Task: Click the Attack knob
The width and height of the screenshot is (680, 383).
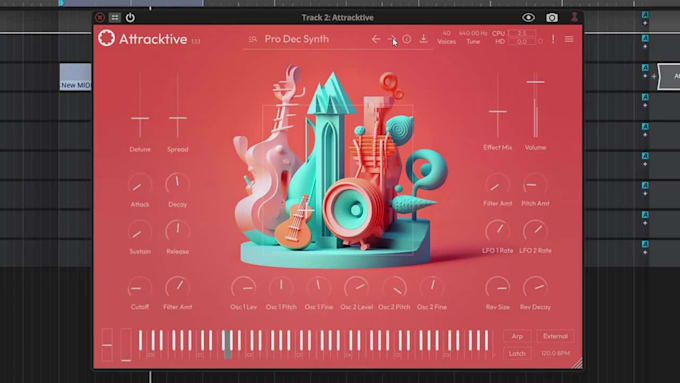Action: tap(140, 184)
